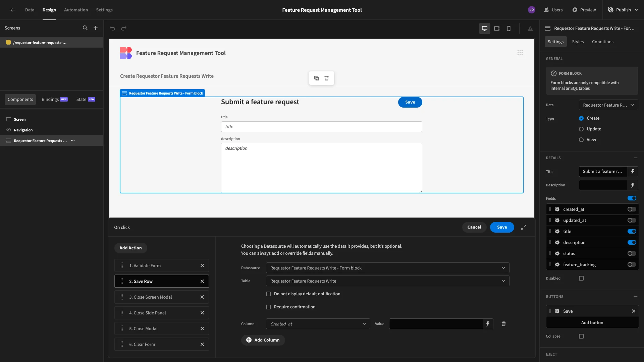Open the Created_at column dropdown
This screenshot has width=644, height=362.
(318, 324)
